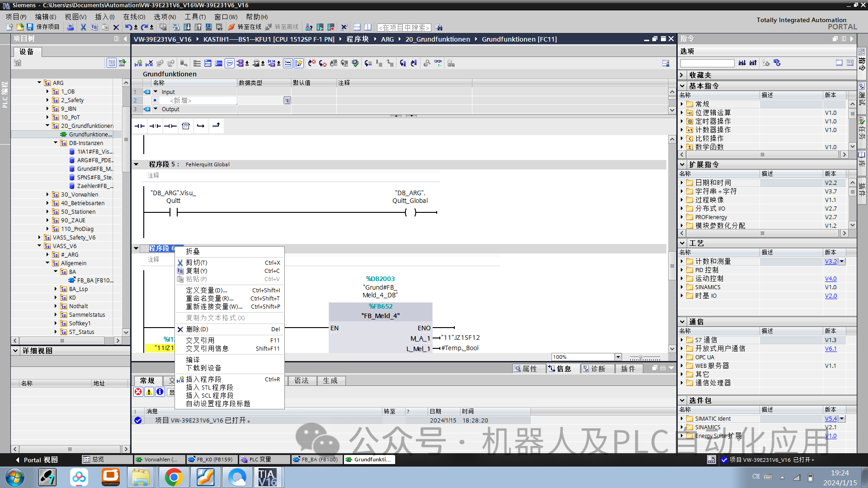Toggle warning messages filter in info panel
The height and width of the screenshot is (488, 868).
[149, 392]
